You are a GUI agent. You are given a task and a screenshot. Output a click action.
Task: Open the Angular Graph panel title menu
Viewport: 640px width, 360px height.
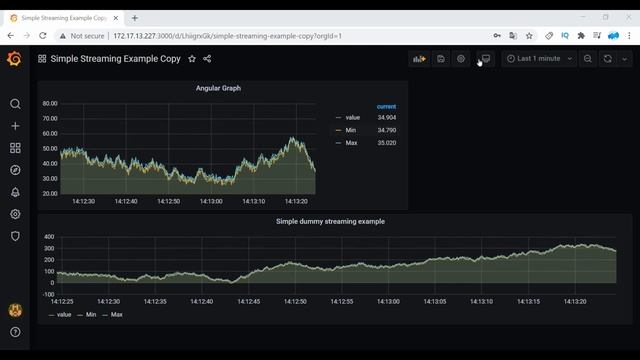click(x=218, y=88)
